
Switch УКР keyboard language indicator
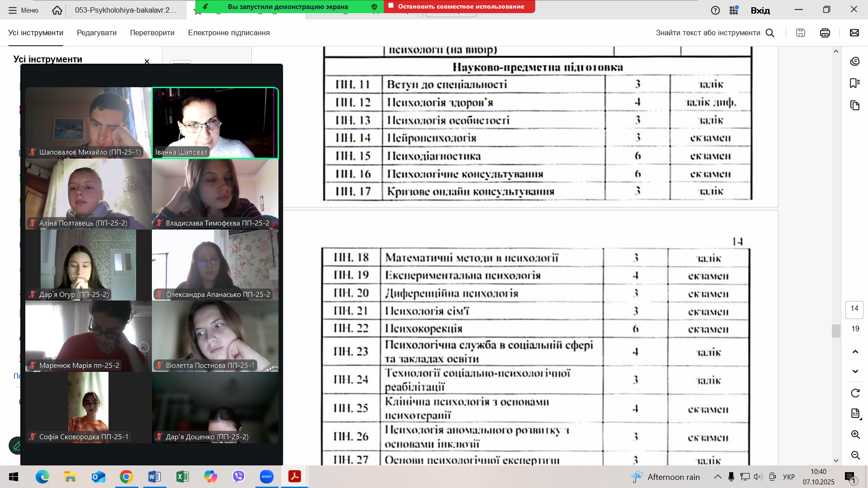[789, 477]
